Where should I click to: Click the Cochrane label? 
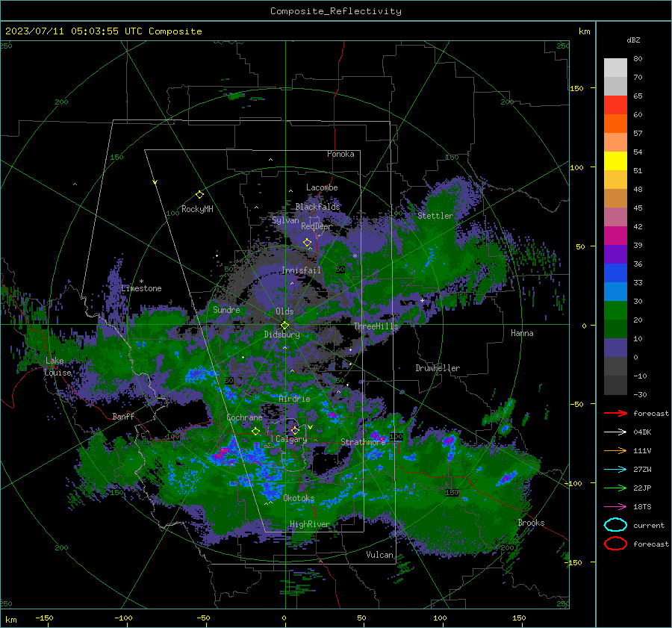(x=244, y=417)
